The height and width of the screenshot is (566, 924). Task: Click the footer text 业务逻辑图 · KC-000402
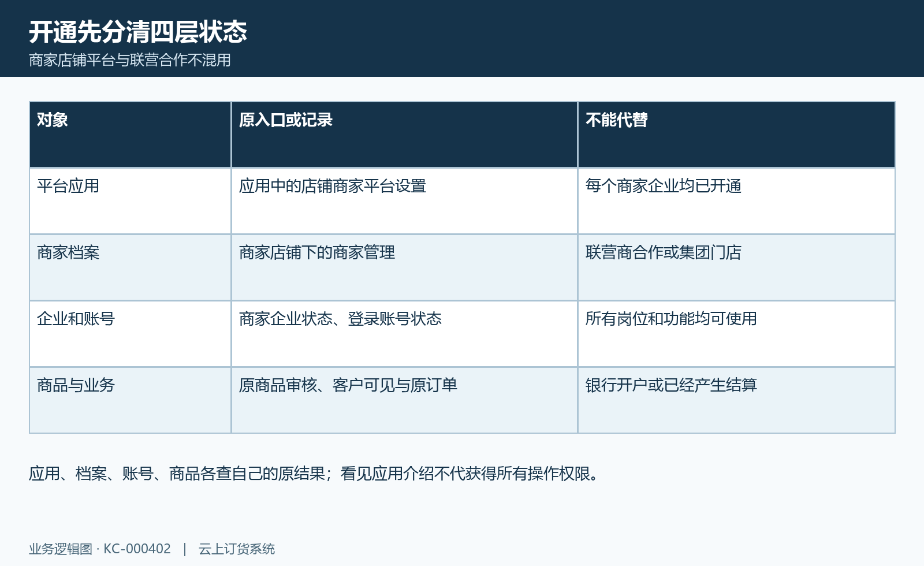(x=100, y=549)
